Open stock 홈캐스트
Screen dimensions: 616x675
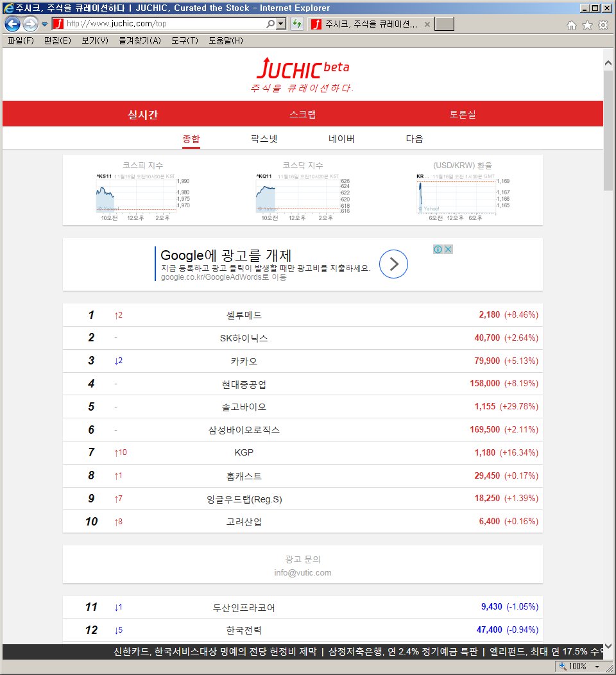[244, 475]
